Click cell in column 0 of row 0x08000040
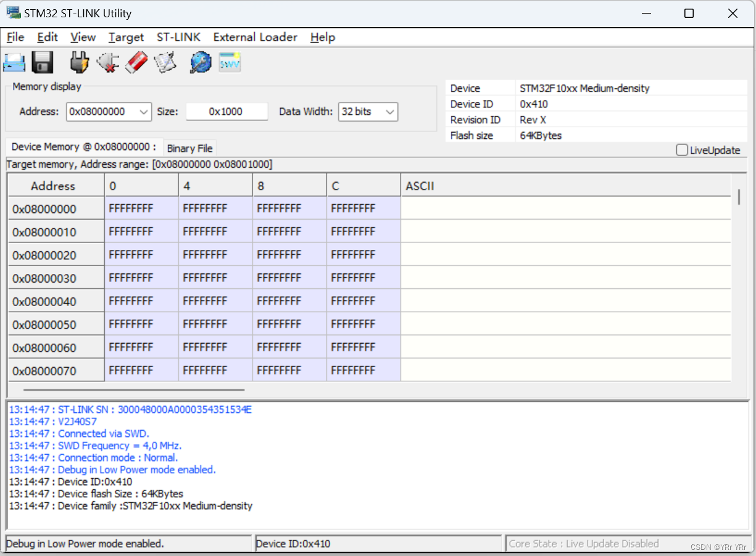 pos(142,301)
